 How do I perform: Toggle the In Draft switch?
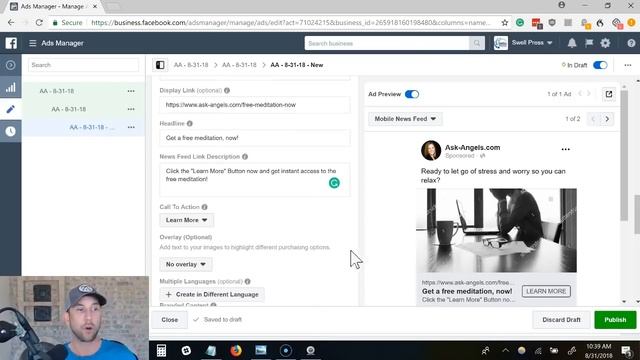pos(600,65)
